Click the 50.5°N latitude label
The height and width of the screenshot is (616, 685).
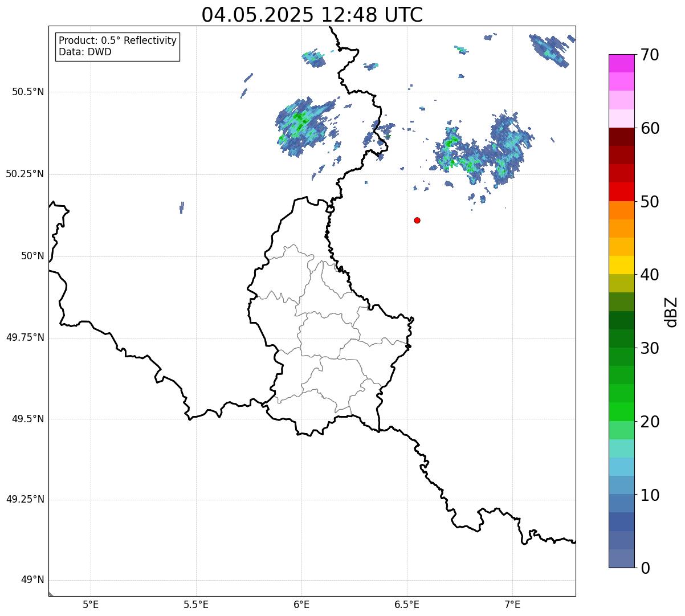click(x=28, y=92)
